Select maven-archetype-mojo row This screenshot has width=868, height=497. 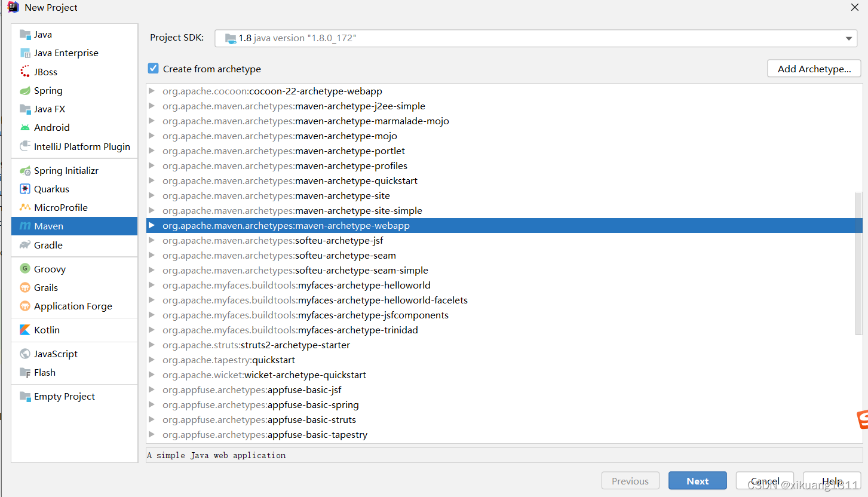[504, 136]
